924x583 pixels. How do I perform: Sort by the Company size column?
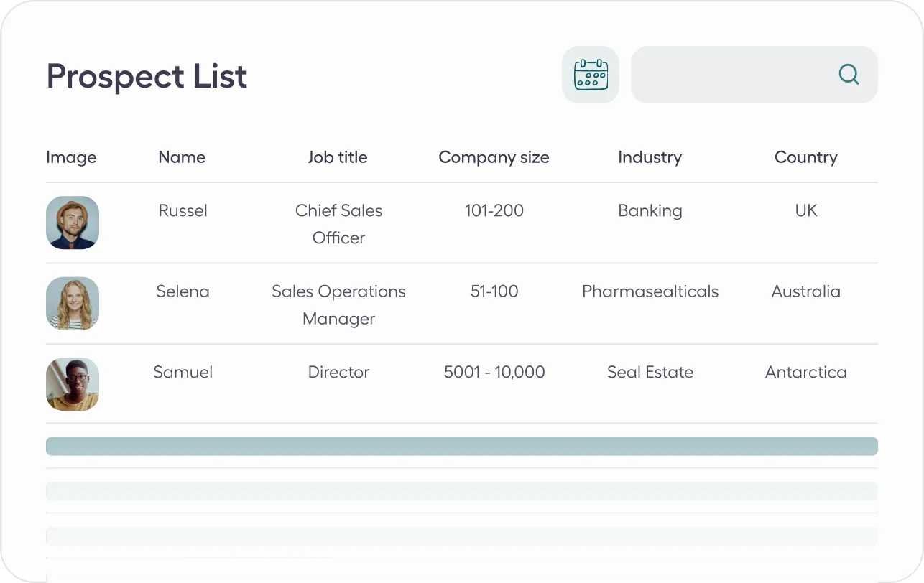[494, 157]
